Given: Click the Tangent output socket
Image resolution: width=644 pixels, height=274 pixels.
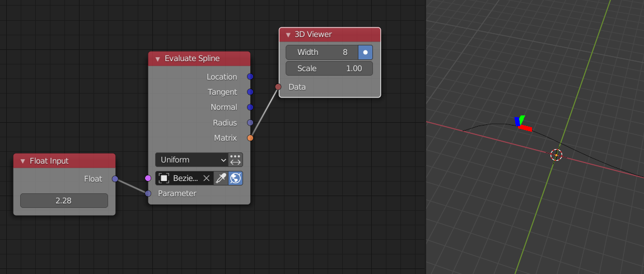Looking at the screenshot, I should click(250, 92).
